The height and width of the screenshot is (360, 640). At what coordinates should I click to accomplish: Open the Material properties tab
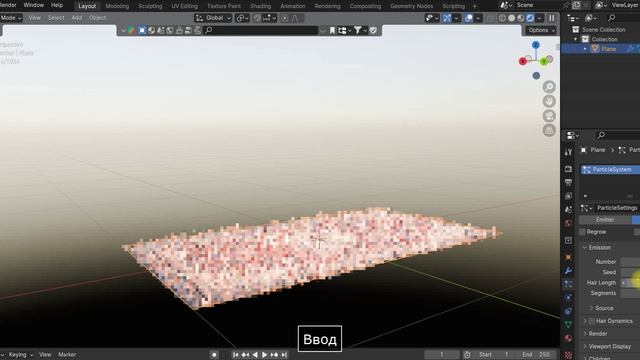[x=568, y=338]
